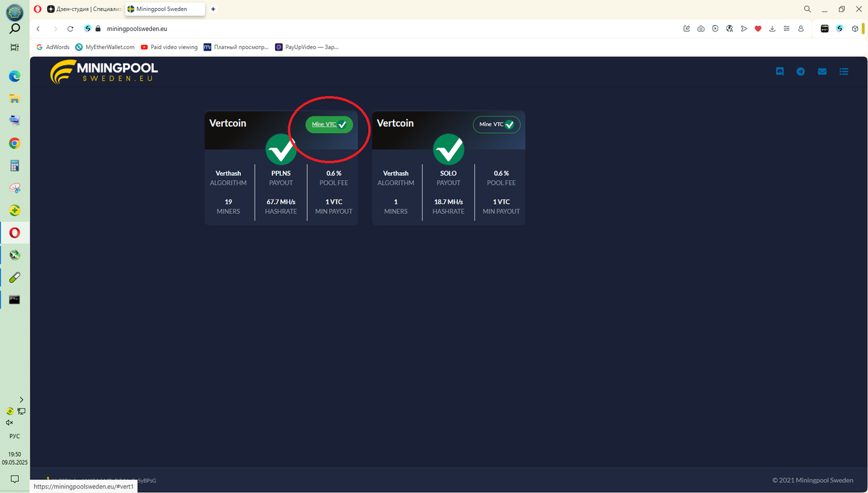Click the 67.7 MH/s hashrate value
This screenshot has width=868, height=493.
(x=281, y=202)
